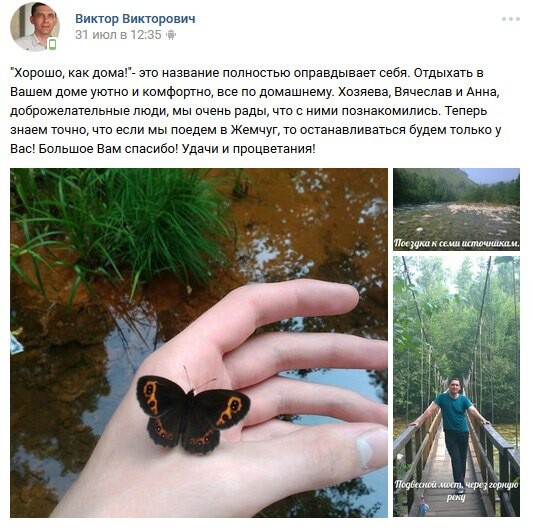Image resolution: width=533 pixels, height=532 pixels.
Task: Click the Android device icon beside timestamp
Action: (171, 35)
